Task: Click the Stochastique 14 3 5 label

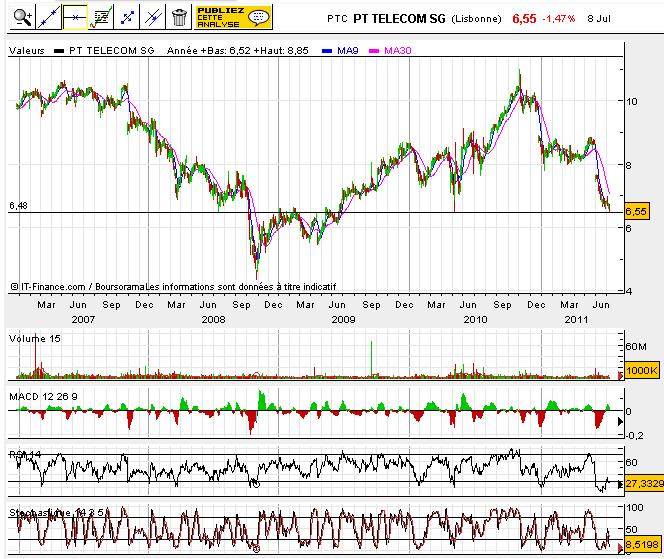Action: [56, 512]
